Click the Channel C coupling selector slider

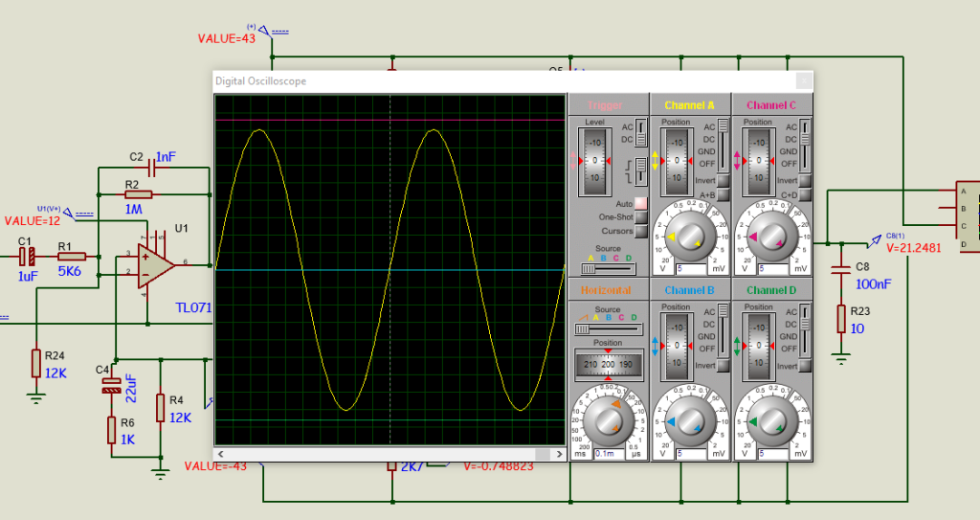pyautogui.click(x=805, y=144)
